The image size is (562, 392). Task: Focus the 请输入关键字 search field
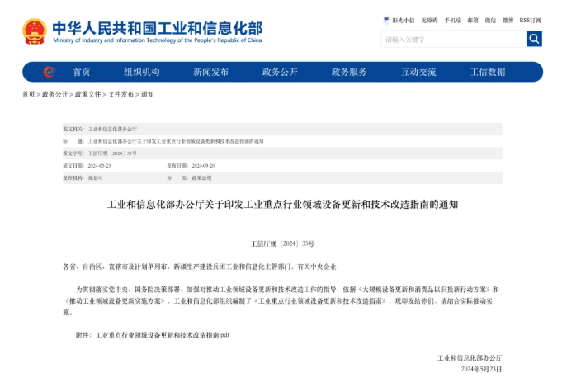(454, 39)
